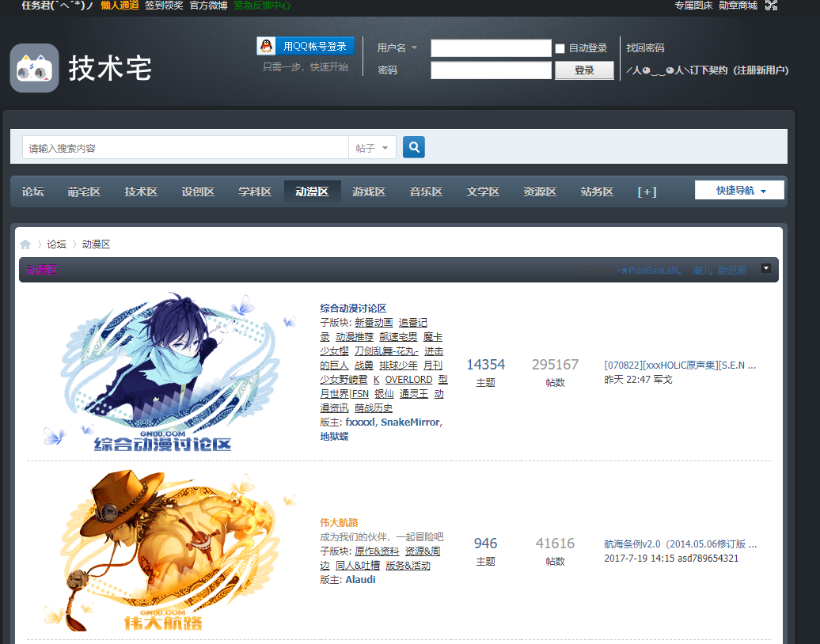Click the icon right of 勋章商城

pyautogui.click(x=772, y=6)
